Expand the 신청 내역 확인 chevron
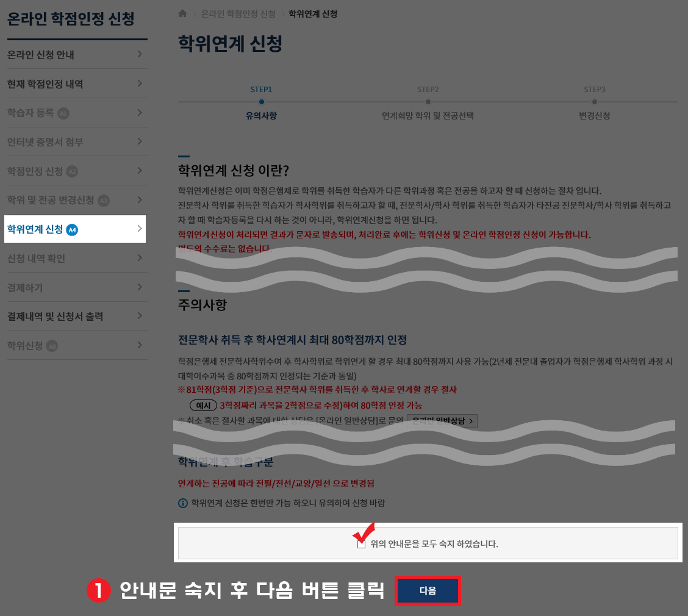Viewport: 688px width, 616px height. pos(140,258)
